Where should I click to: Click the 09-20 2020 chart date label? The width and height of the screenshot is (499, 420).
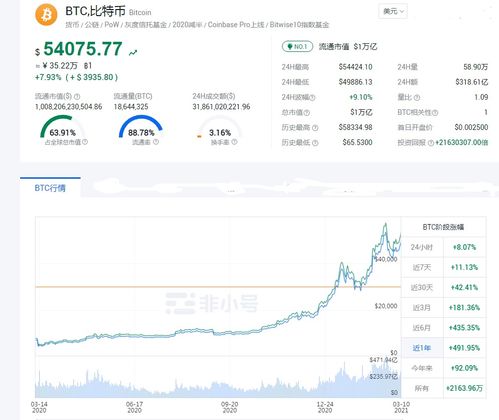pos(230,407)
